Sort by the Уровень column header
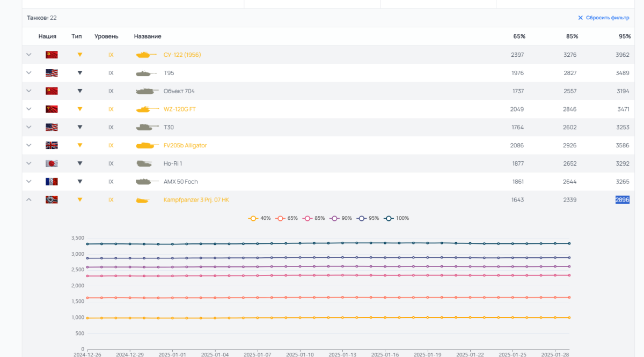The image size is (644, 357). (106, 36)
